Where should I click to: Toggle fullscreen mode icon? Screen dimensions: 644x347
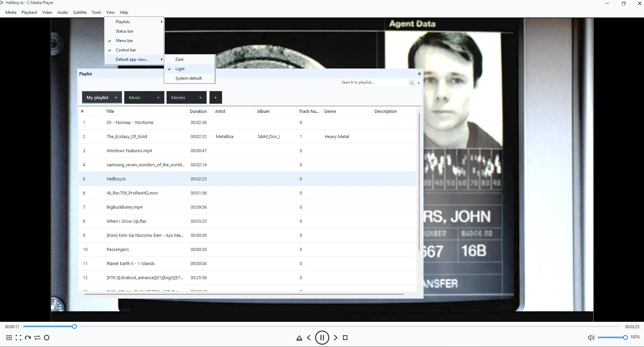pos(18,338)
